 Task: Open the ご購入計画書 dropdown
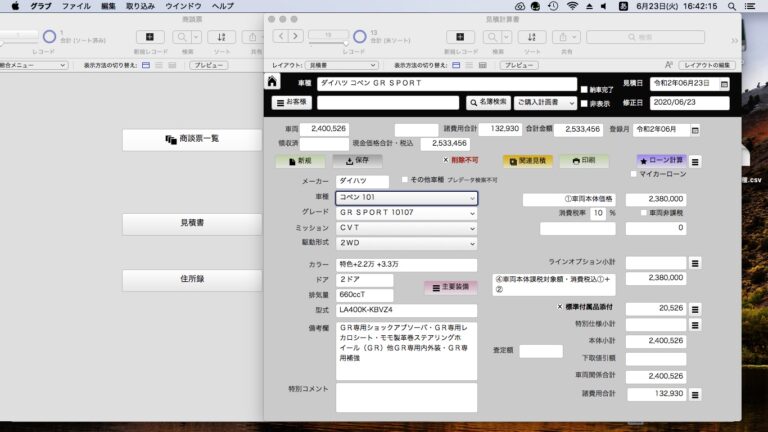click(545, 102)
